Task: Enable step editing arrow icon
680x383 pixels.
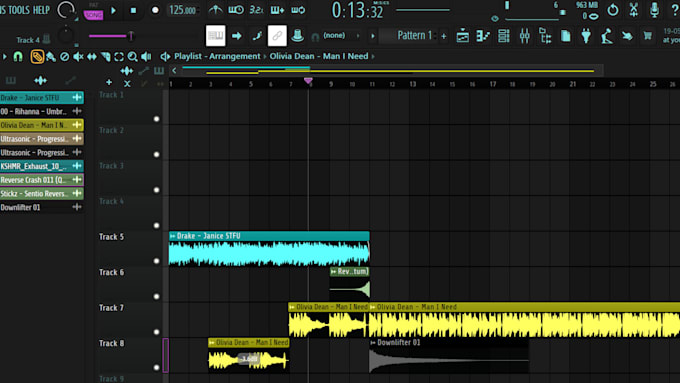Action: [x=237, y=36]
